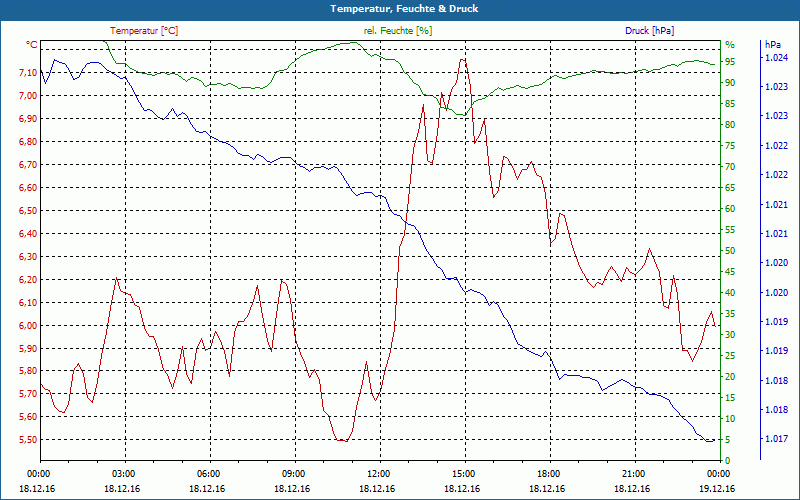
Task: Click the '6,40' temperature axis label
Action: tap(28, 234)
